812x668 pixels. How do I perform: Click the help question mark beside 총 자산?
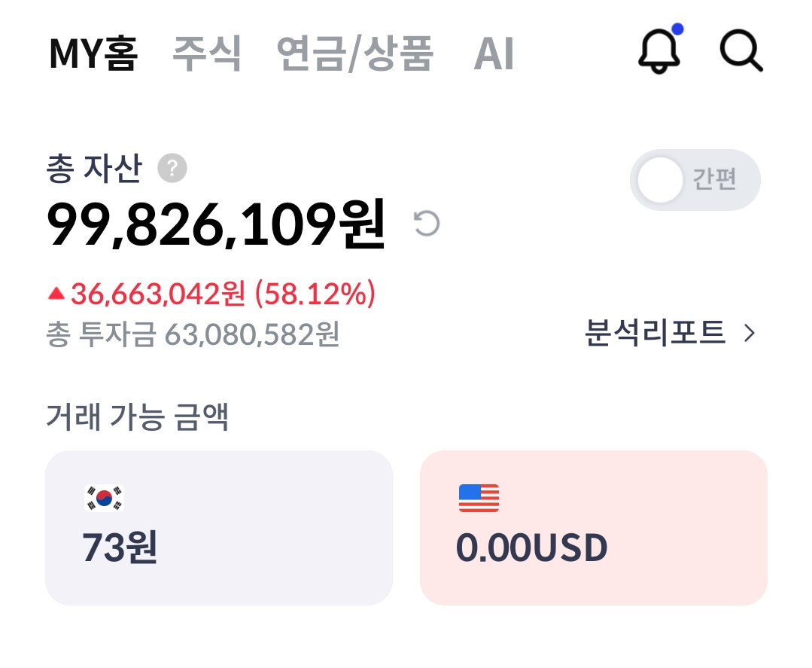[x=172, y=168]
